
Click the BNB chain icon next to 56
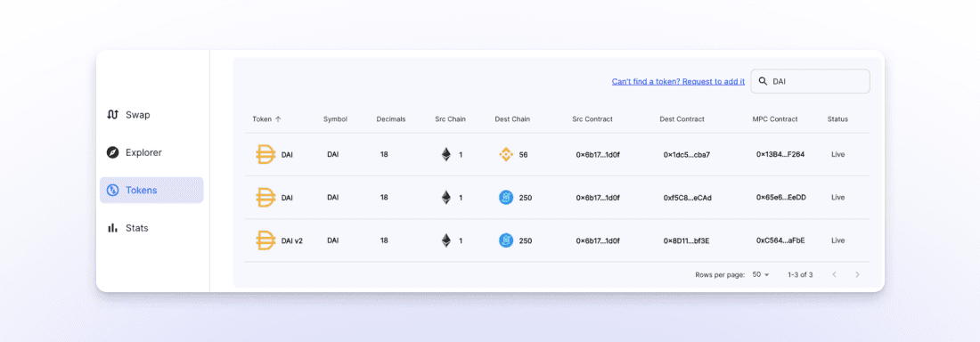coord(506,154)
